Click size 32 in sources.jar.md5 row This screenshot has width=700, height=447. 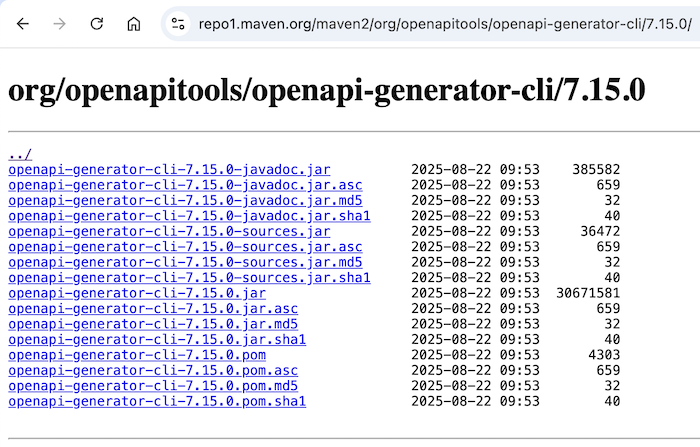click(612, 262)
